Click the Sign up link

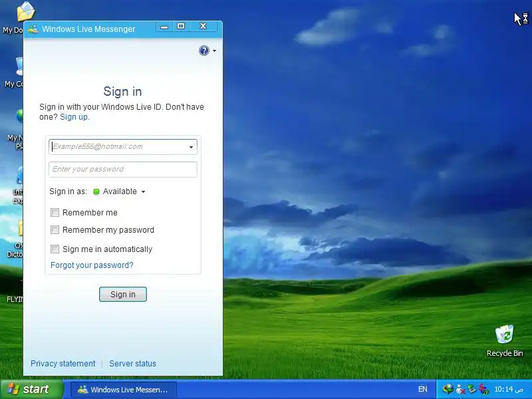(74, 117)
